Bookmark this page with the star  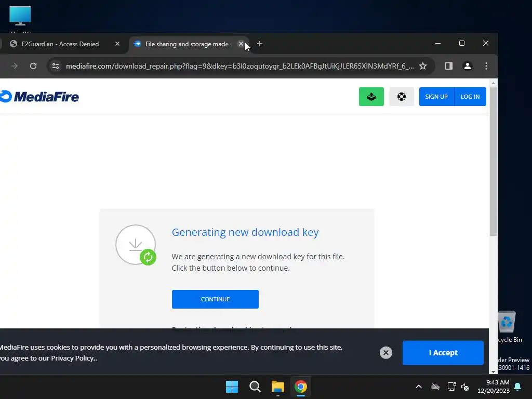(423, 66)
